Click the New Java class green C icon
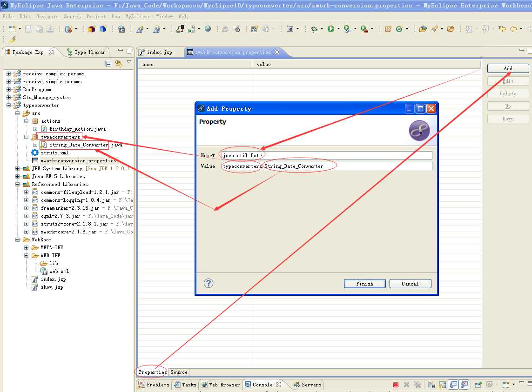This screenshot has height=392, width=532. [399, 29]
